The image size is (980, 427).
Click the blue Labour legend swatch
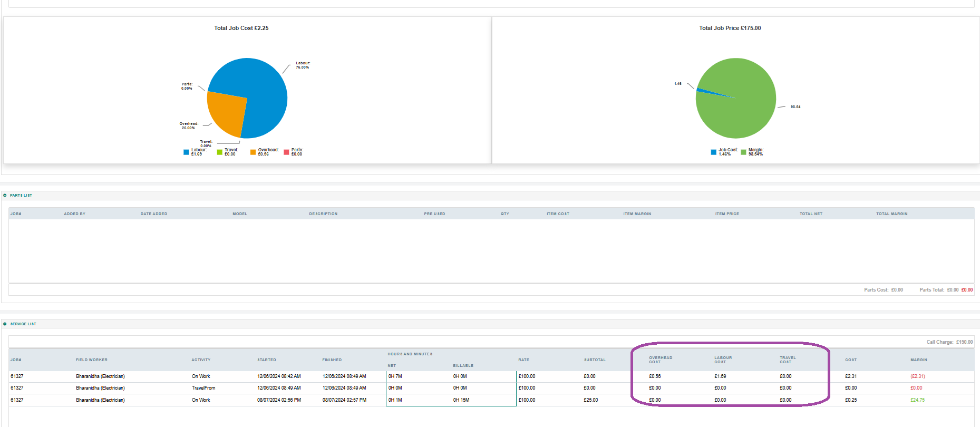point(186,152)
